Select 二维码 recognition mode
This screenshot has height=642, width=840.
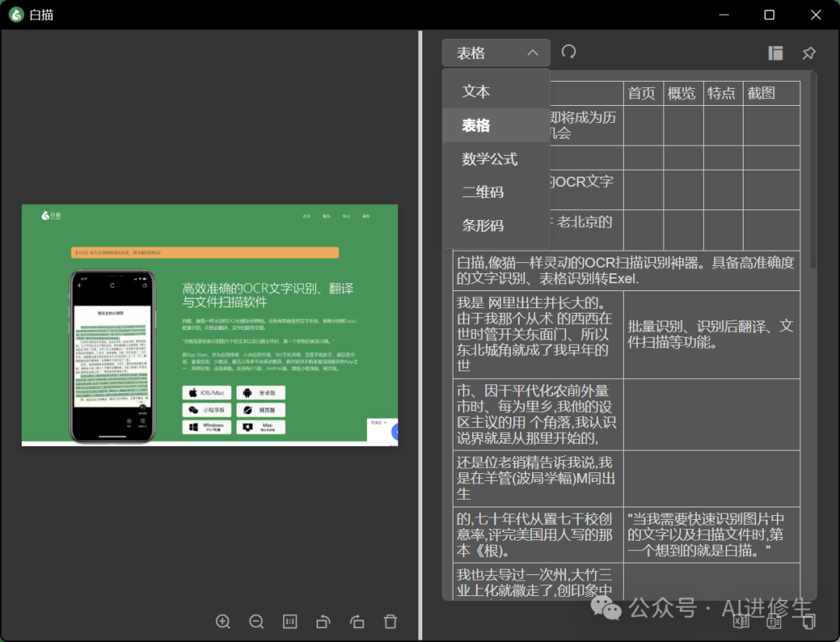click(x=496, y=192)
